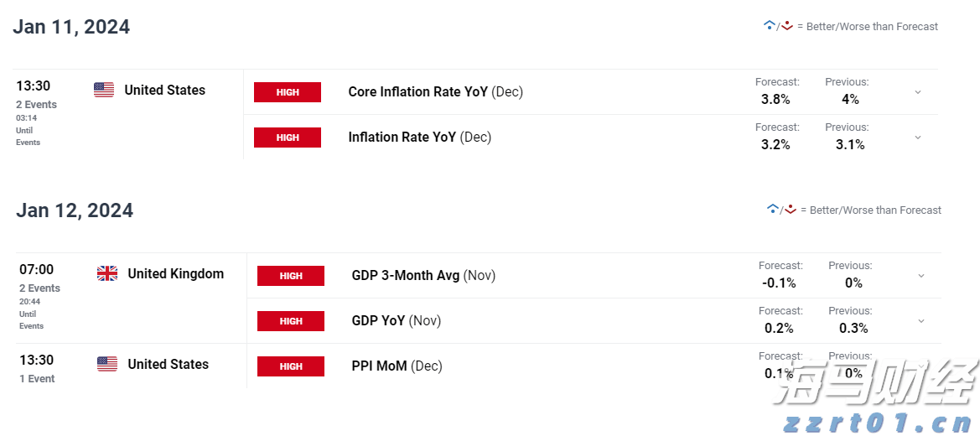Click the HIGH badge for Inflation Rate YoY
This screenshot has width=980, height=436.
pyautogui.click(x=288, y=138)
